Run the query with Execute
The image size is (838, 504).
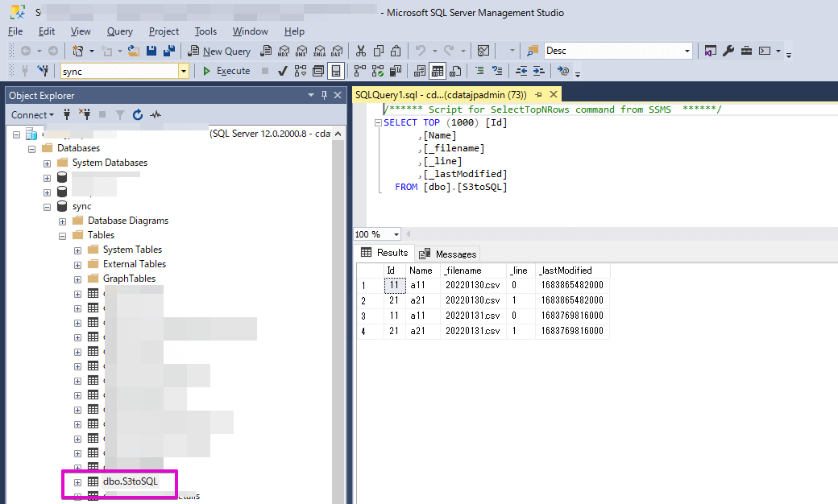click(226, 71)
